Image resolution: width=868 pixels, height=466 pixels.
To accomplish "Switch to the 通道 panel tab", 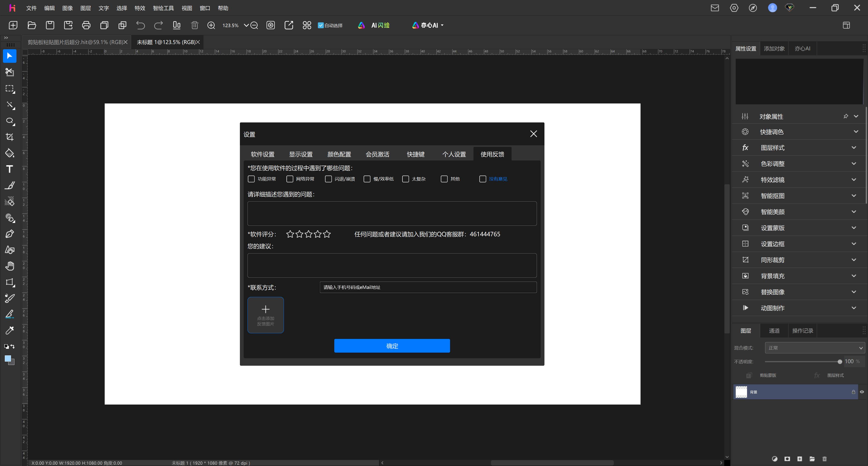I will click(774, 331).
